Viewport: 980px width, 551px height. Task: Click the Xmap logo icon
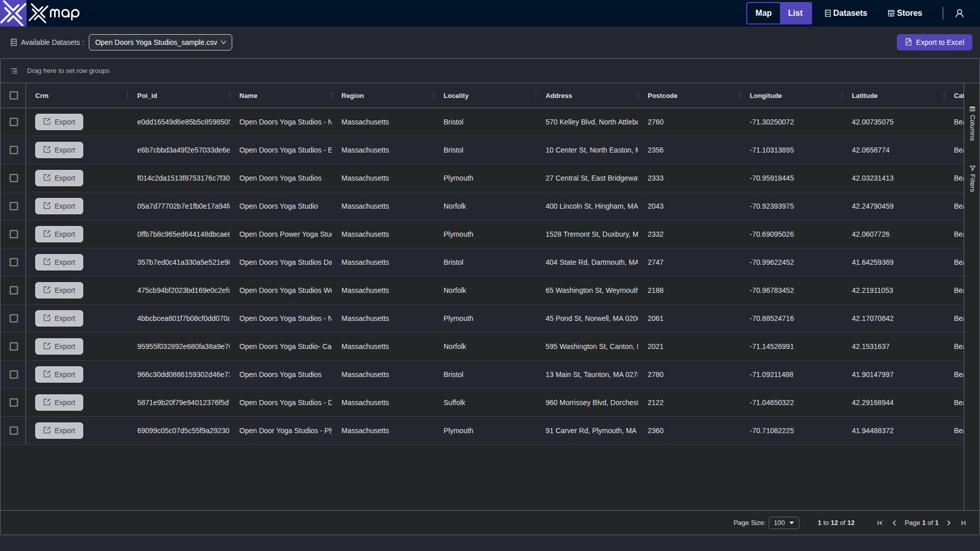pyautogui.click(x=13, y=13)
